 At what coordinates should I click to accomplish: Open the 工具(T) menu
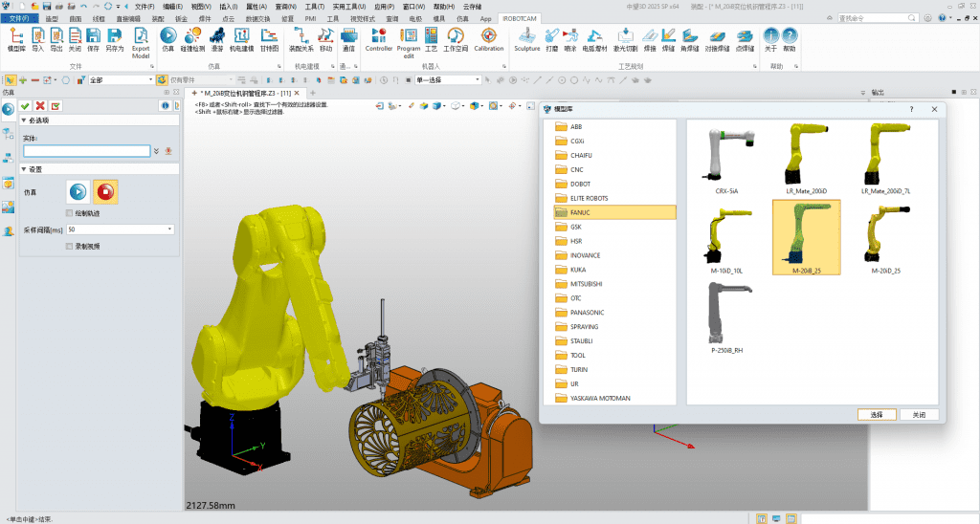click(x=314, y=6)
